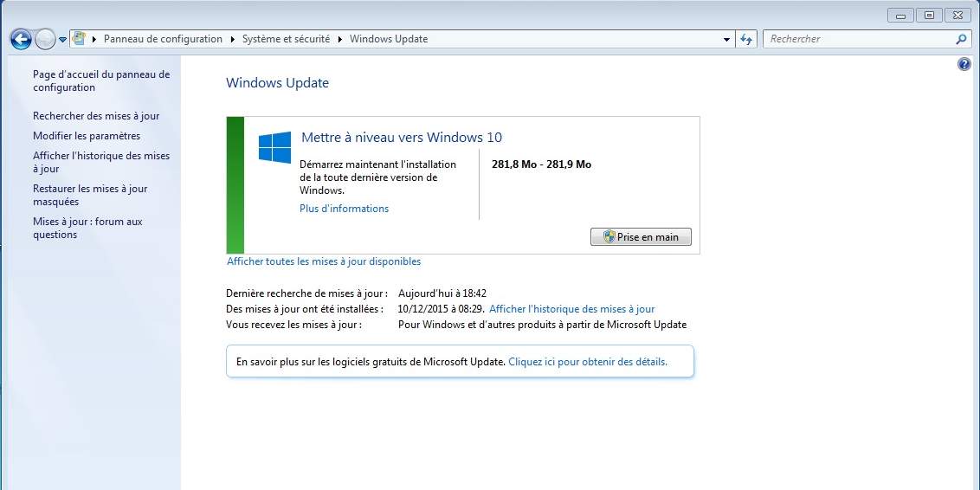Open the recent pages dropdown beside the navigation arrows
The height and width of the screenshot is (490, 980).
coord(63,40)
